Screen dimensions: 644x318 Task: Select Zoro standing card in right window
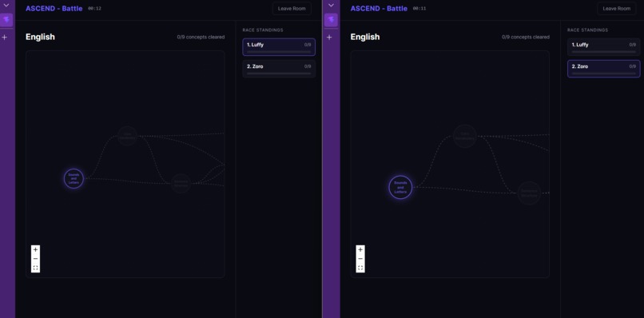(604, 69)
